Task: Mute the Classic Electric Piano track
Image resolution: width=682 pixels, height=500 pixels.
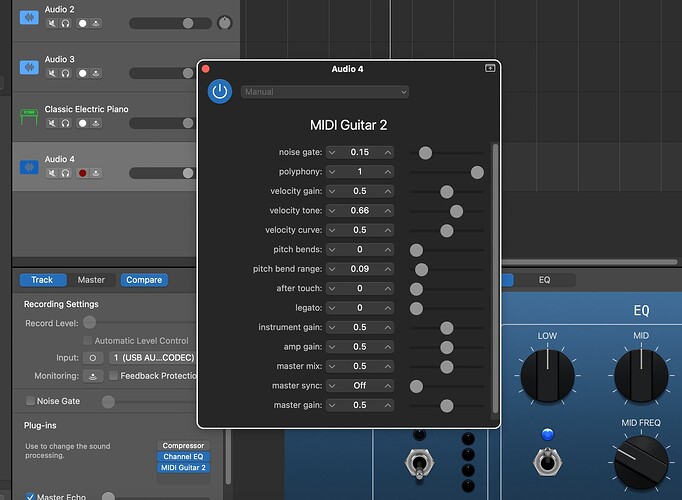Action: 52,123
